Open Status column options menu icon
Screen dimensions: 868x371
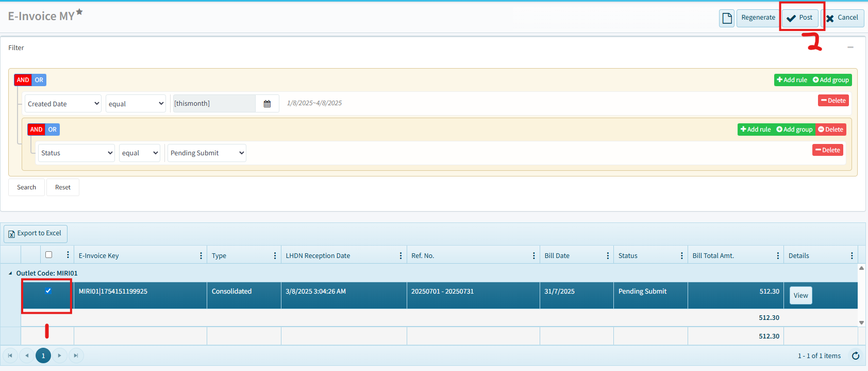pyautogui.click(x=681, y=256)
